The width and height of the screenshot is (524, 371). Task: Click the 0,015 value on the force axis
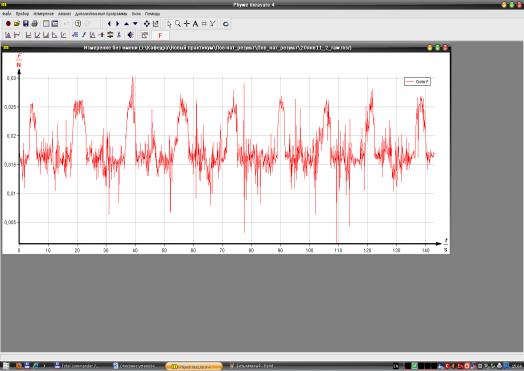tap(10, 164)
